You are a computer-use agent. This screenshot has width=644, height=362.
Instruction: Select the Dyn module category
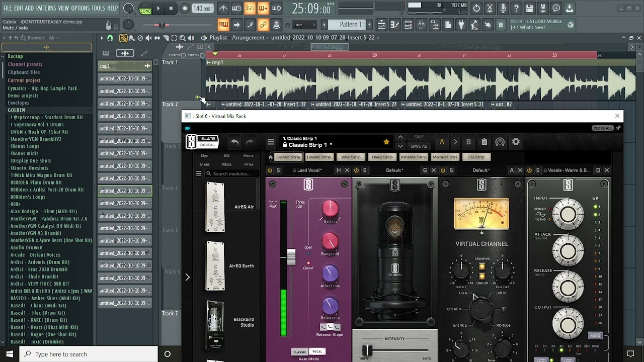tap(205, 156)
